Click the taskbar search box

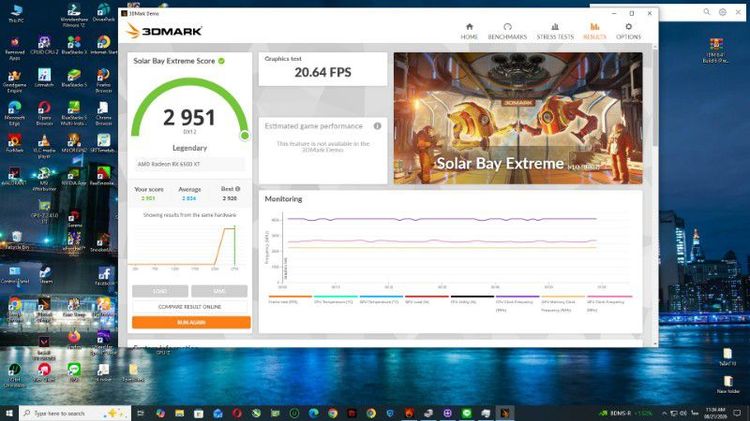coord(75,413)
